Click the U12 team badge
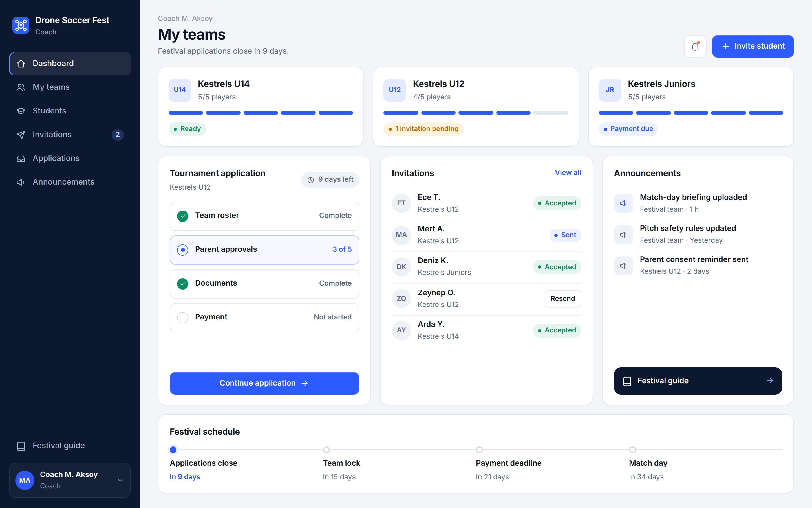812x508 pixels. click(395, 90)
